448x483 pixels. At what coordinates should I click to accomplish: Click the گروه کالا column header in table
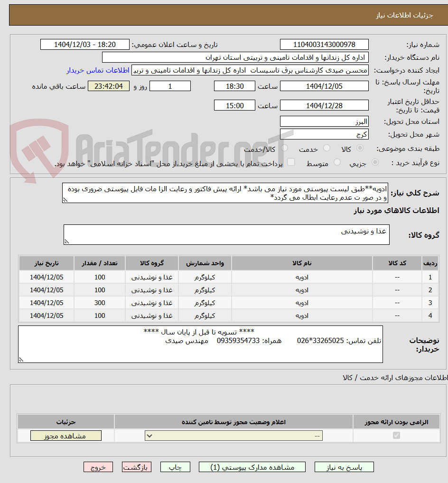click(x=152, y=263)
